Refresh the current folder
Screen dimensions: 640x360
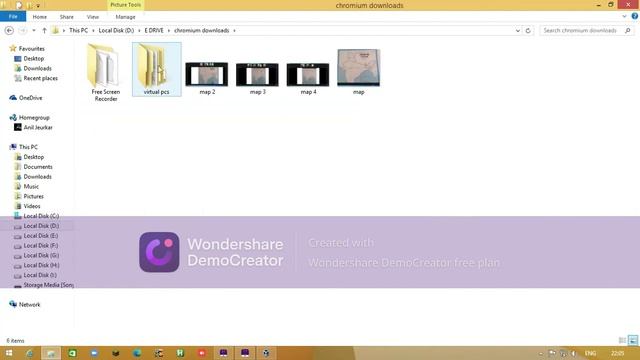click(x=528, y=31)
